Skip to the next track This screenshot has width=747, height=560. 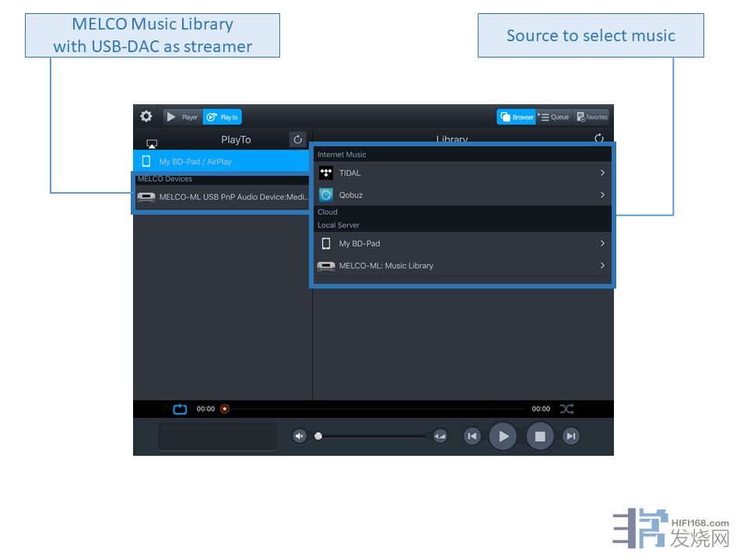(x=570, y=436)
